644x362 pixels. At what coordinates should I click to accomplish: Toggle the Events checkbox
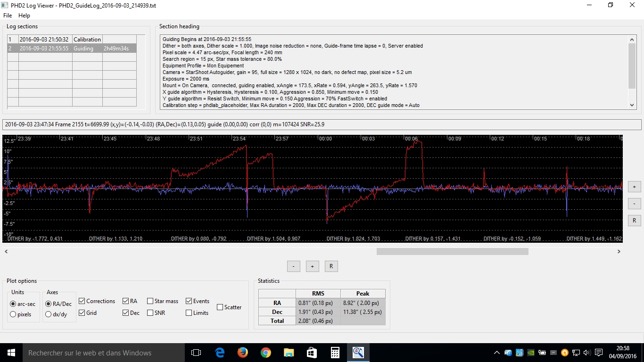[x=189, y=301]
